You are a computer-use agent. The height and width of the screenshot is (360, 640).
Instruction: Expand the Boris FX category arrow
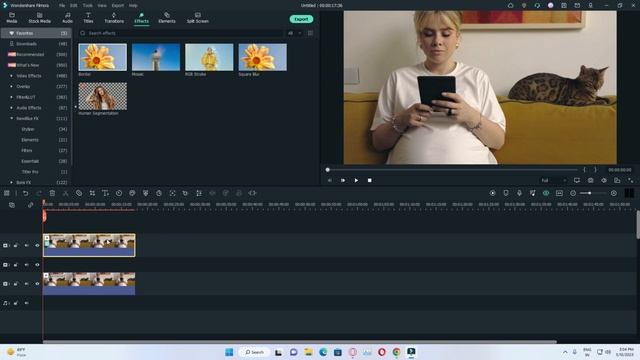pos(11,182)
